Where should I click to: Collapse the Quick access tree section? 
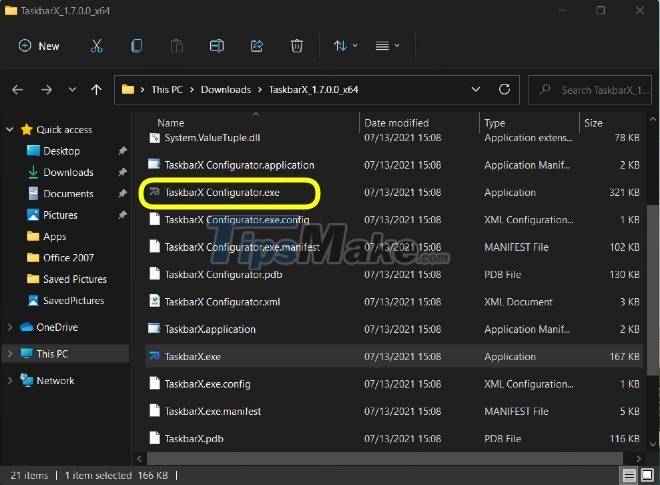click(x=10, y=130)
